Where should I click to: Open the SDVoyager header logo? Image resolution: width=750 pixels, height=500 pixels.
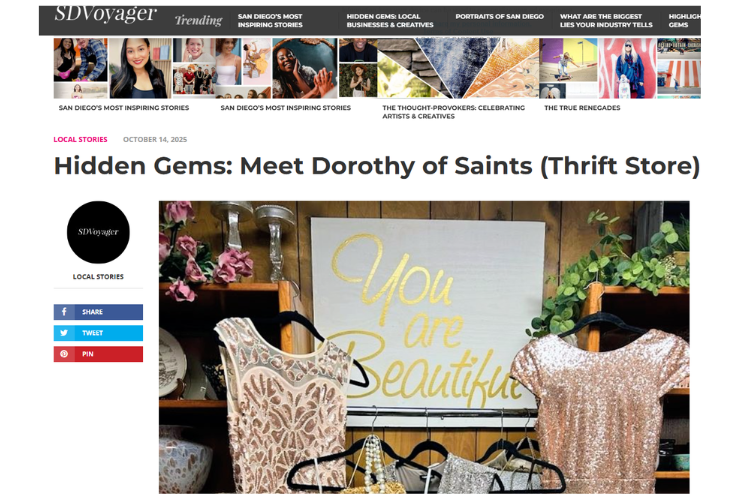(105, 14)
